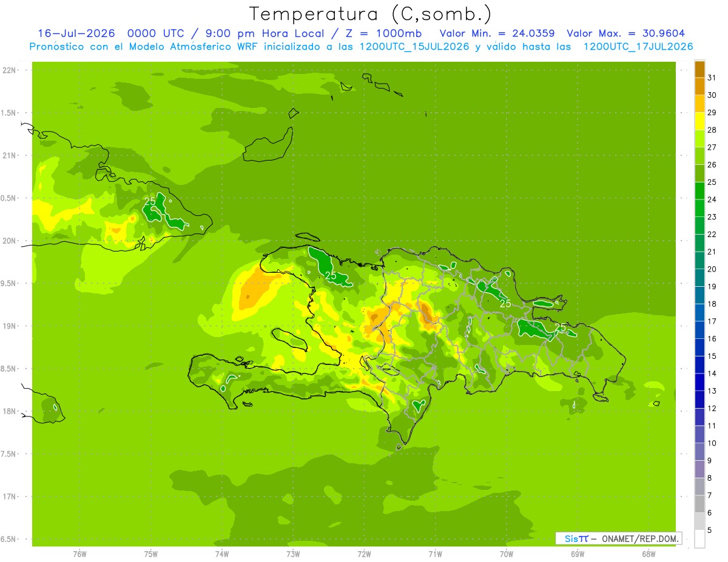The width and height of the screenshot is (728, 562).
Task: Click the '75W' longitude label
Action: 151,554
